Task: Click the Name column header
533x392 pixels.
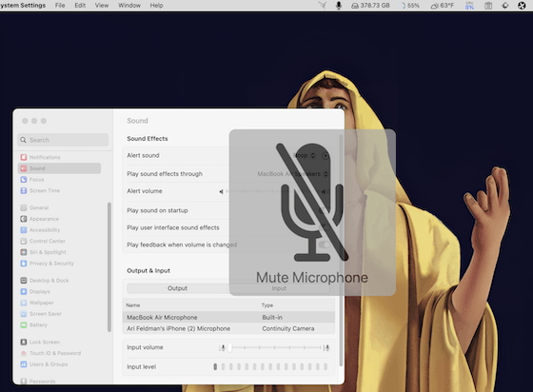Action: click(x=133, y=305)
